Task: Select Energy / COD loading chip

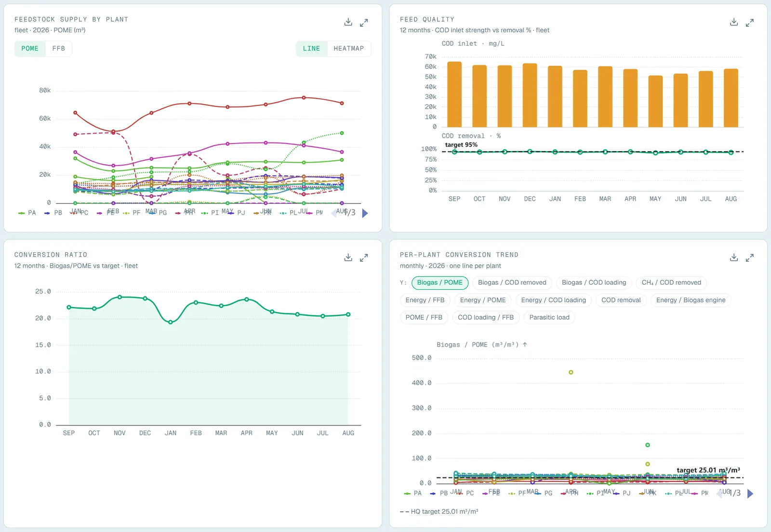Action: coord(554,300)
